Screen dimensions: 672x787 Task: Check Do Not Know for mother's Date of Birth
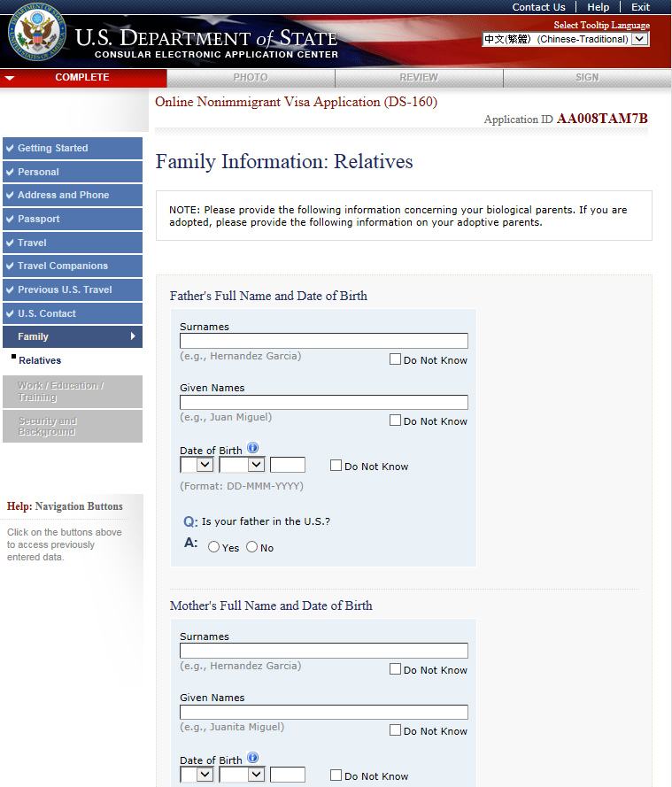(x=336, y=775)
